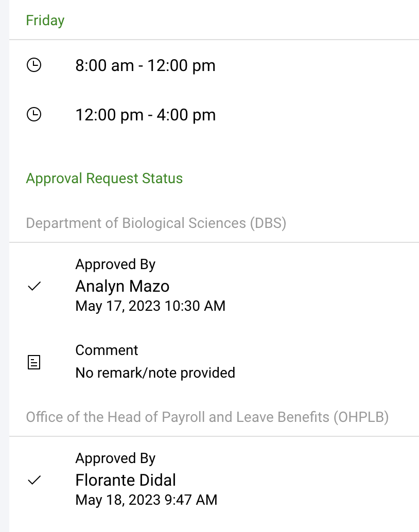Click the clock icon beside 12:00 pm slot
Viewport: 419px width, 532px height.
34,114
